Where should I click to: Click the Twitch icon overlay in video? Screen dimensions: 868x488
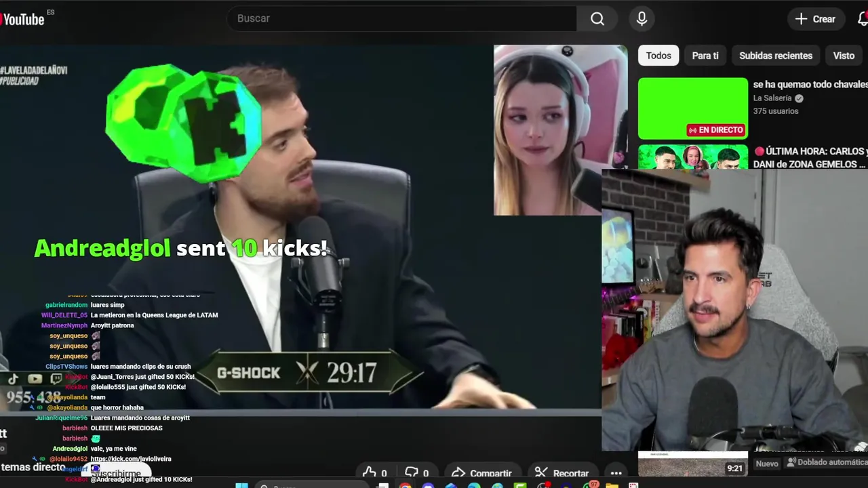tap(56, 379)
